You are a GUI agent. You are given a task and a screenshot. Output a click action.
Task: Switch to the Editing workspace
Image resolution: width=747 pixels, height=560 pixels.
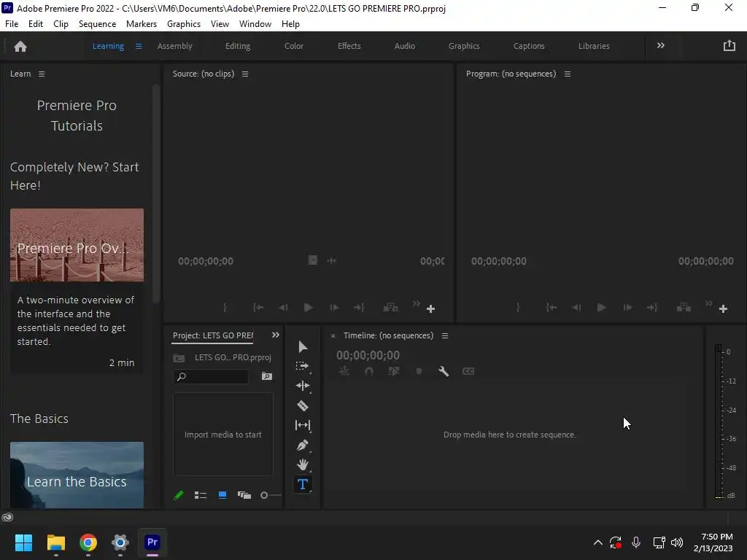(238, 46)
